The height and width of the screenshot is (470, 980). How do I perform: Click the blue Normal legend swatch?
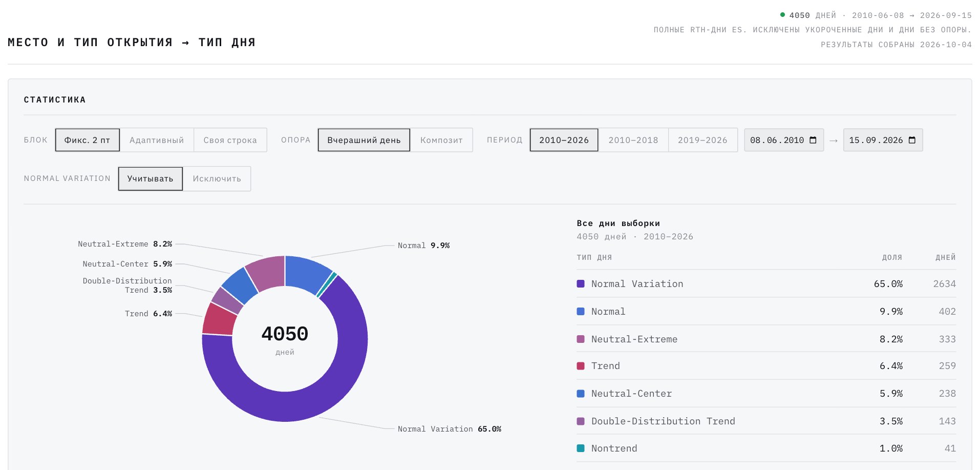click(581, 311)
